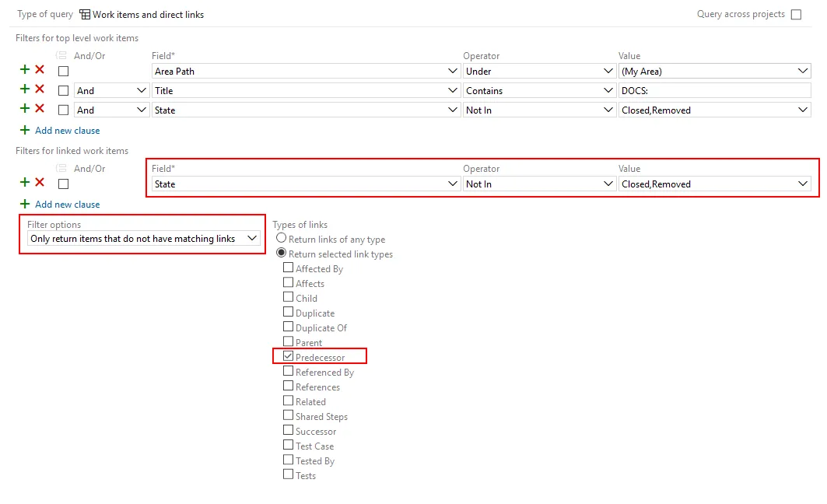Check the Duplicate Of link type
Screen dimensions: 827x504
coord(288,327)
